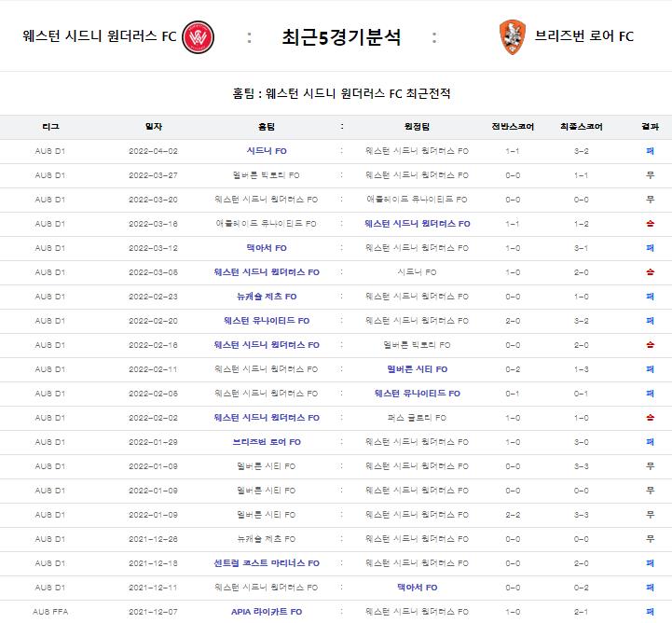672x623 pixels.
Task: Click the 원정팀 column header
Action: 417,127
